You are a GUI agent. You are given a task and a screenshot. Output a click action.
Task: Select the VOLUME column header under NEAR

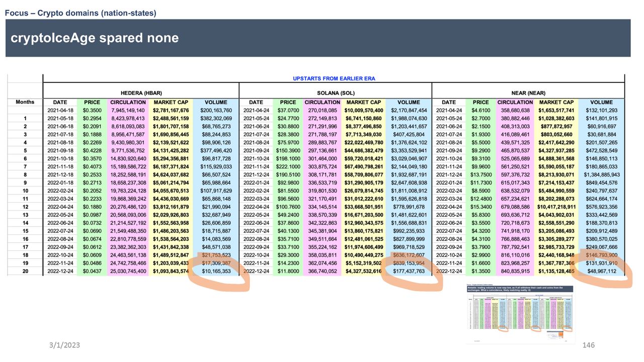[x=601, y=102]
